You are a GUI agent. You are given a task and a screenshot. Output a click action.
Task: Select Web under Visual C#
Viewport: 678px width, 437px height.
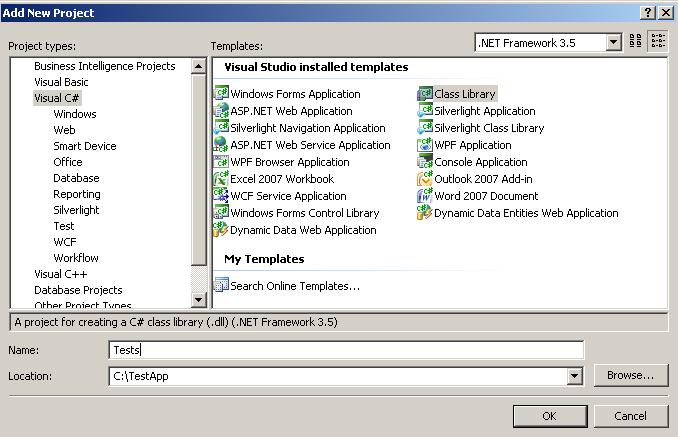64,130
